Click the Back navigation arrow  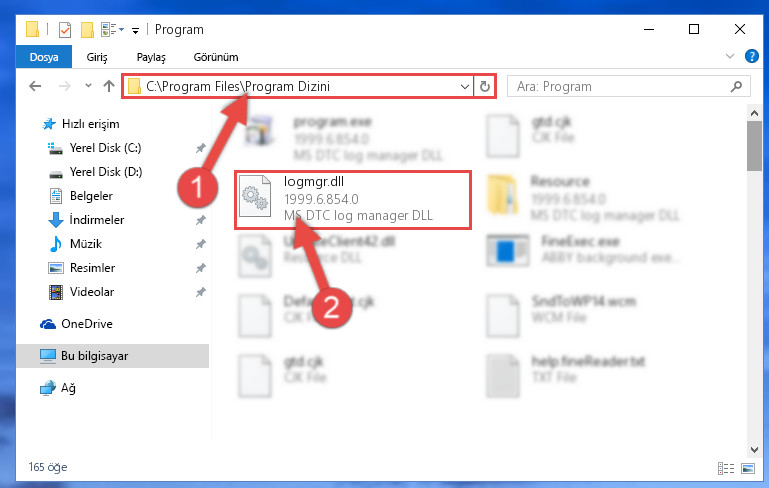[35, 86]
